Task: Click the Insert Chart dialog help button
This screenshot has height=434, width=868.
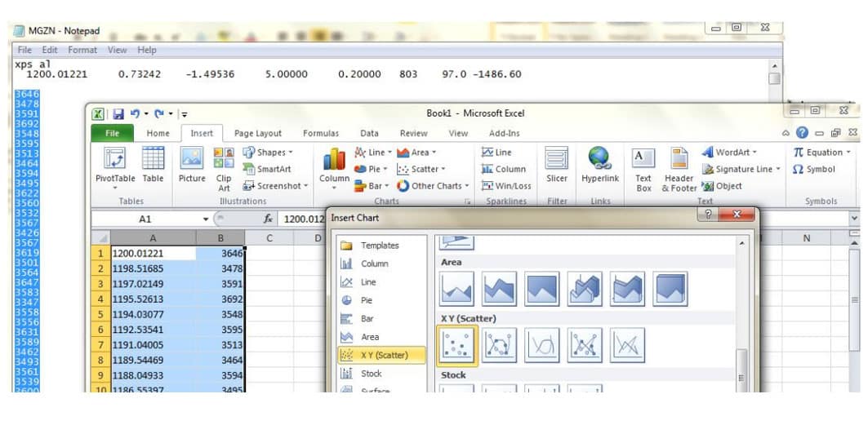Action: (x=709, y=215)
